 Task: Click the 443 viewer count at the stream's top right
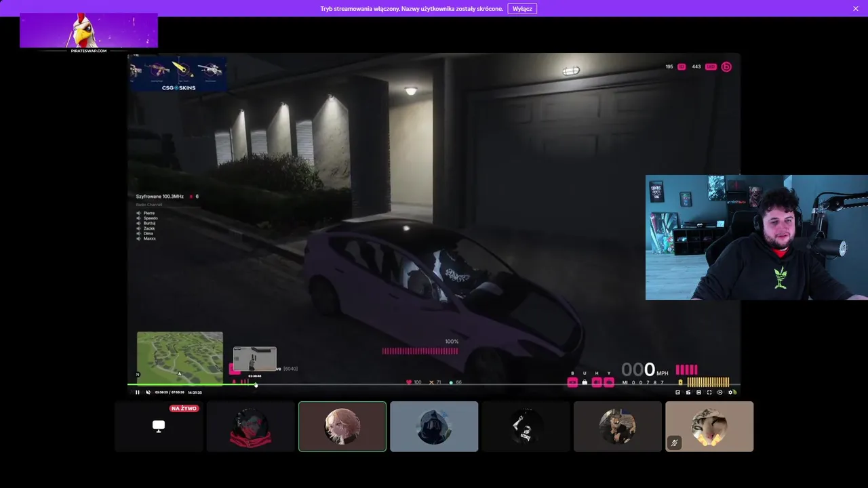(x=696, y=66)
